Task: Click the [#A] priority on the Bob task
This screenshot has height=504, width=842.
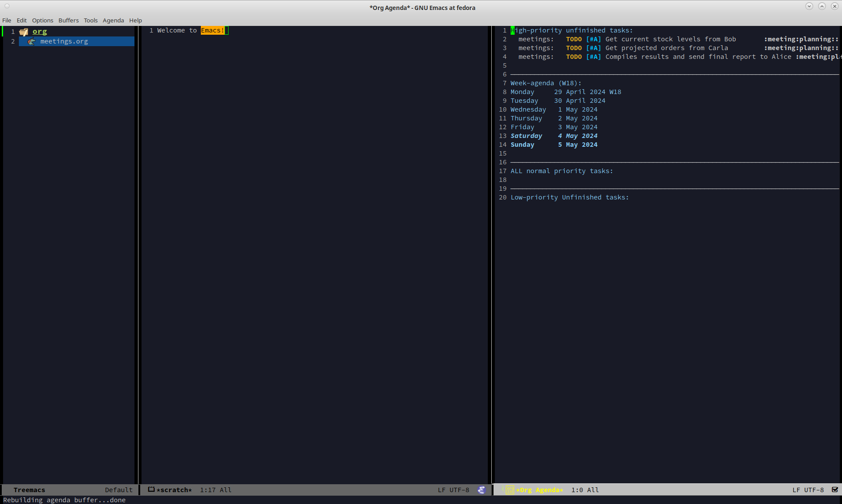Action: coord(593,39)
